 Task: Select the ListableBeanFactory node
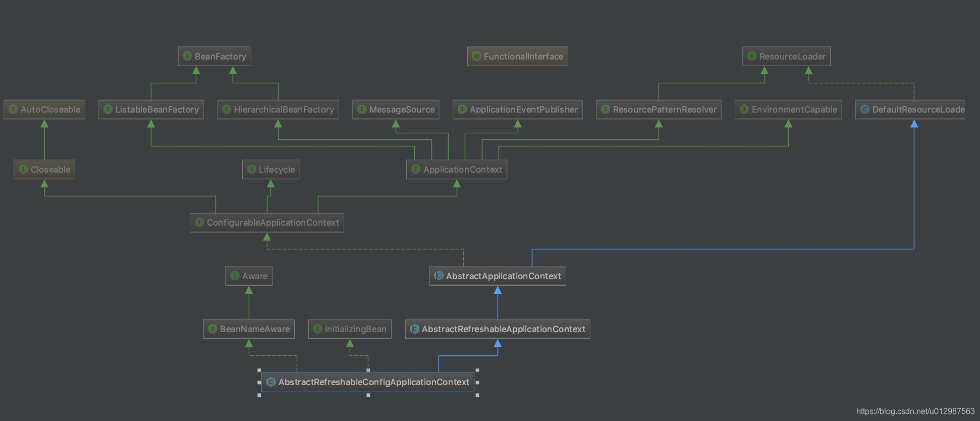151,110
